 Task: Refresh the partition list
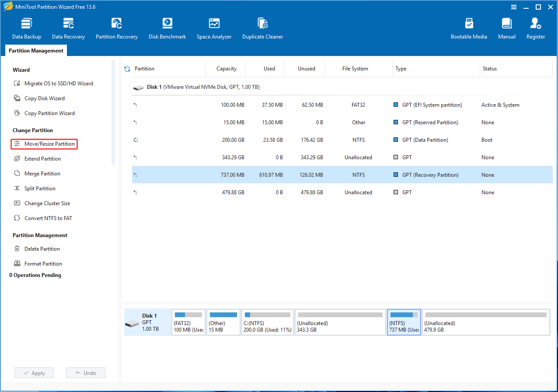[127, 68]
